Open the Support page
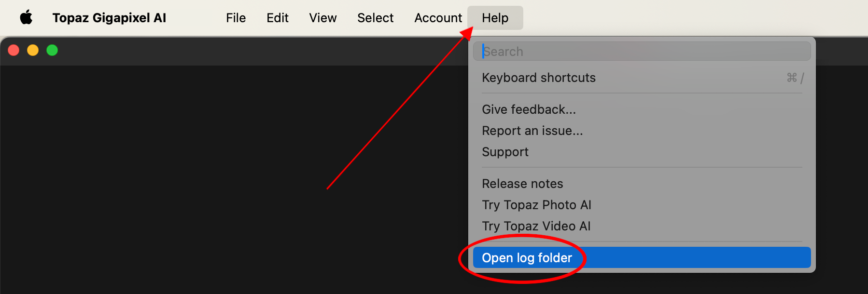This screenshot has height=294, width=868. pos(505,151)
